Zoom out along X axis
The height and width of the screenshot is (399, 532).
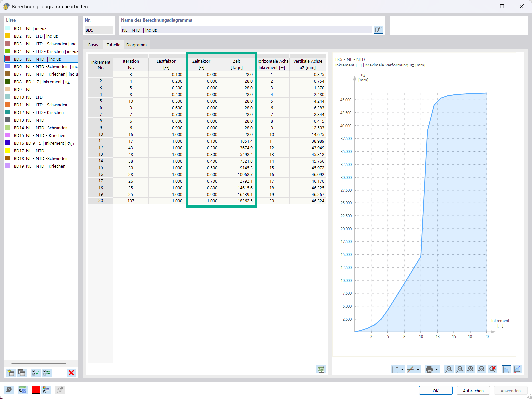[x=460, y=369]
